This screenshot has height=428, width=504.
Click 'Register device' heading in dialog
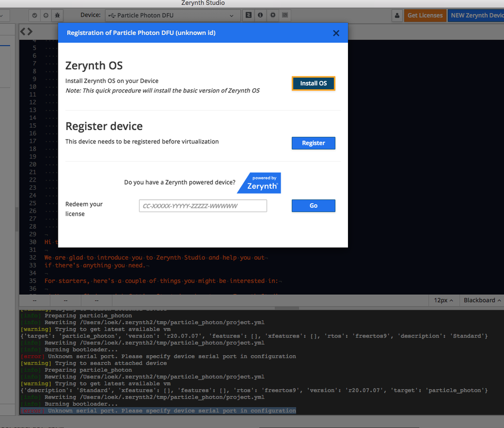tap(104, 126)
